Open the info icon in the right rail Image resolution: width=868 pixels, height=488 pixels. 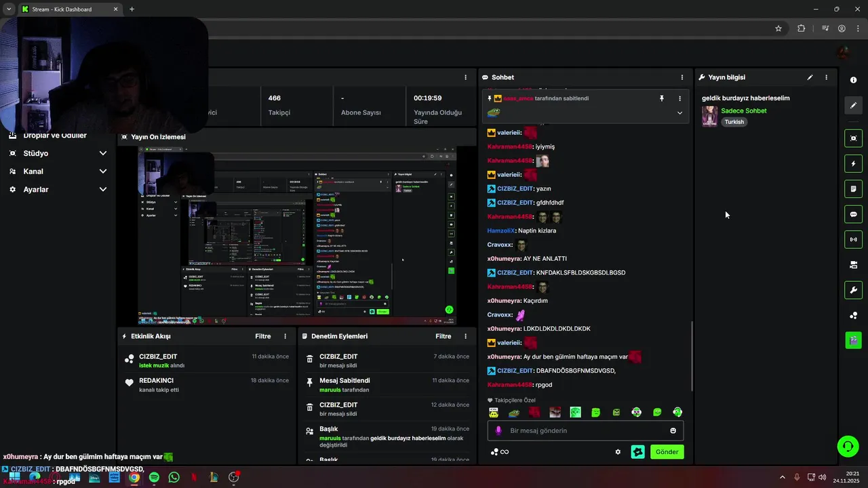(853, 80)
